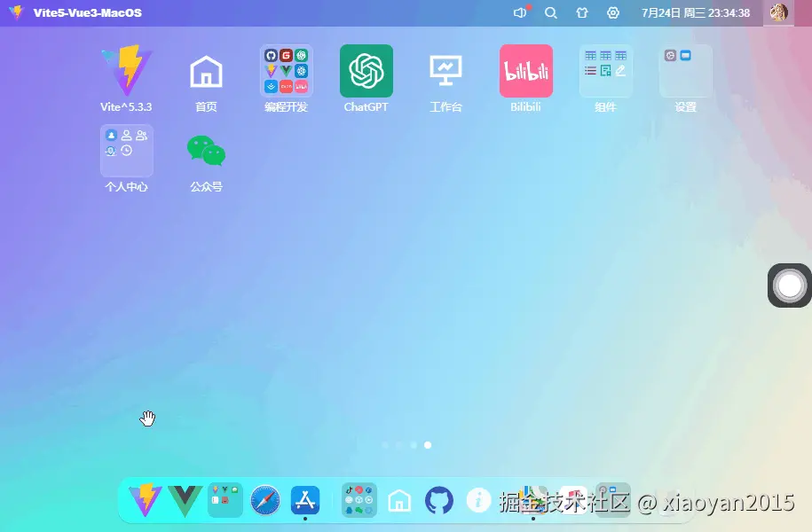Launch the Vue app from the dock
The image size is (812, 532).
click(185, 500)
